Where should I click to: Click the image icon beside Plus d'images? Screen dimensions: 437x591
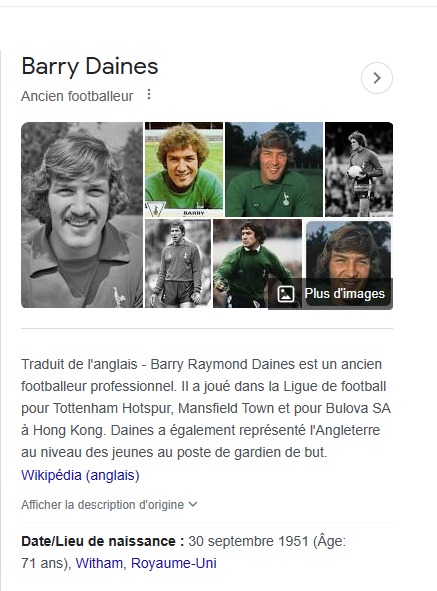point(285,294)
